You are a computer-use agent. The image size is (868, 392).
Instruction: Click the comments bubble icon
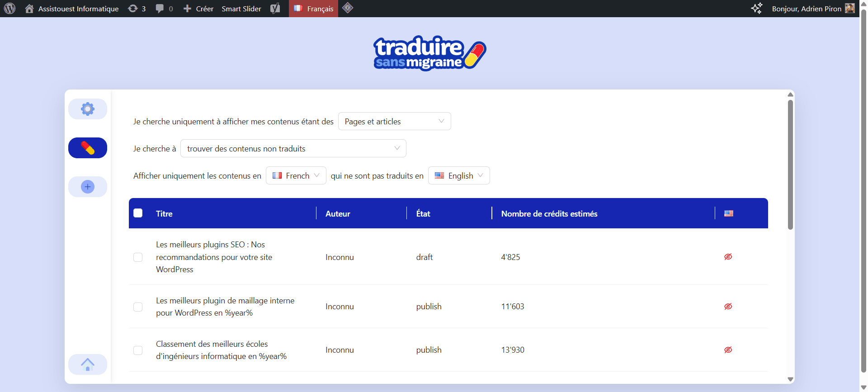[x=164, y=9]
